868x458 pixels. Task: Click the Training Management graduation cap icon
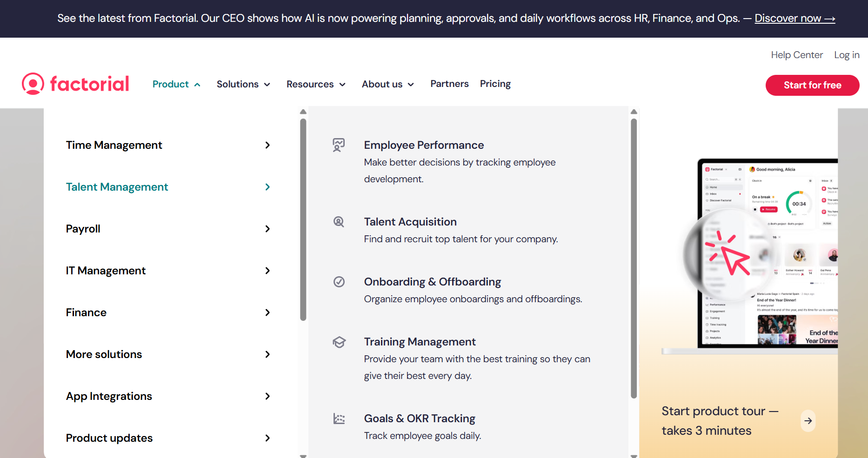339,342
